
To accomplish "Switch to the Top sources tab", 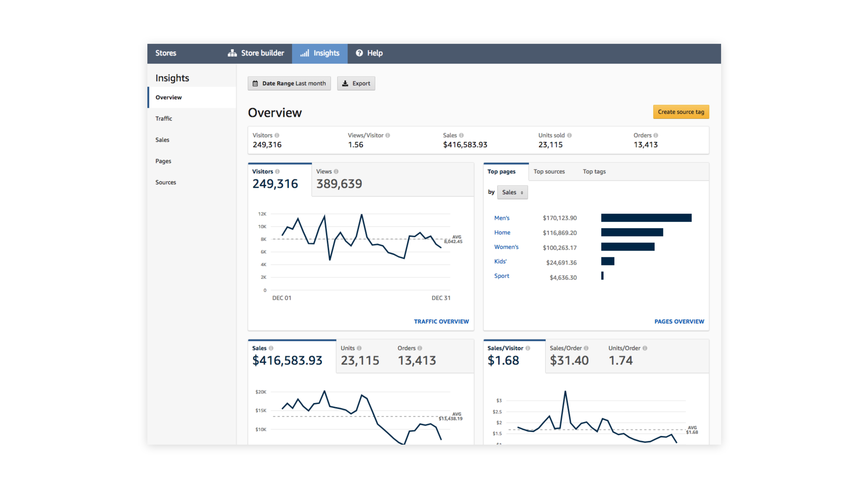I will tap(549, 171).
